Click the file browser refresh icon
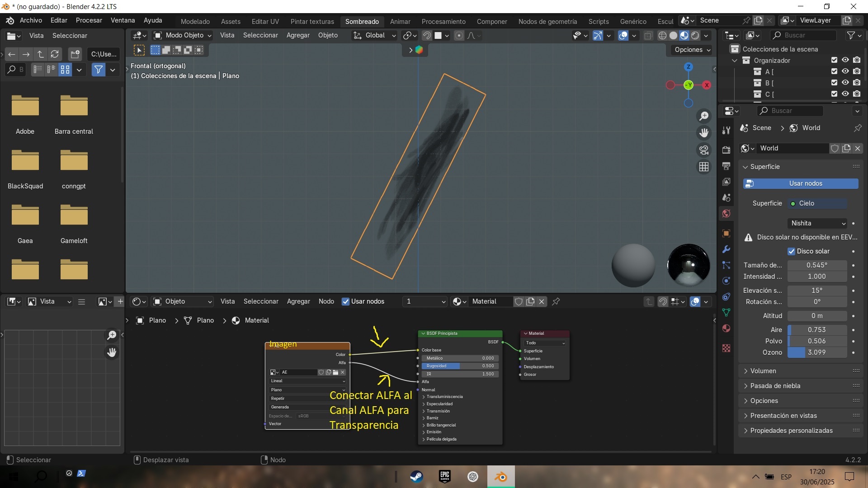 coord(55,54)
